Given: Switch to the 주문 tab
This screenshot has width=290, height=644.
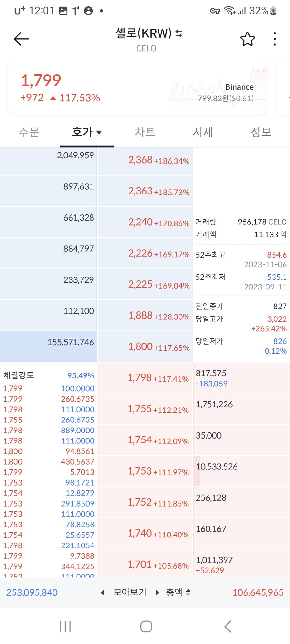Looking at the screenshot, I should click(x=29, y=132).
